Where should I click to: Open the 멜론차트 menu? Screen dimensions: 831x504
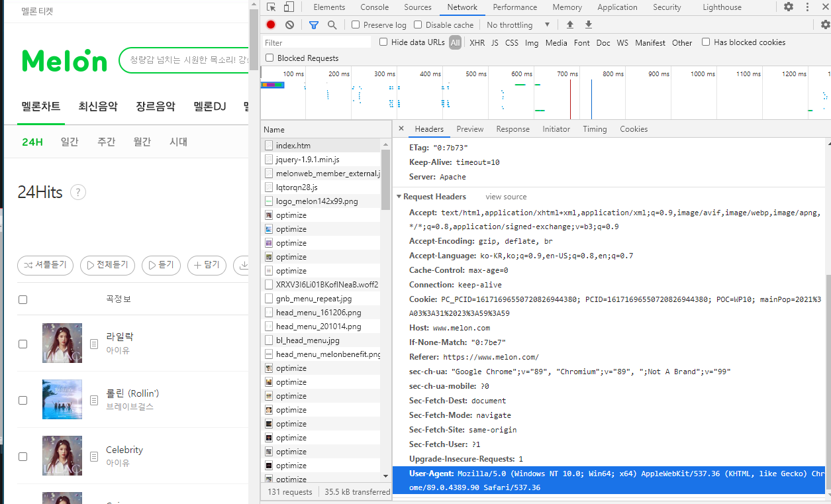(41, 106)
